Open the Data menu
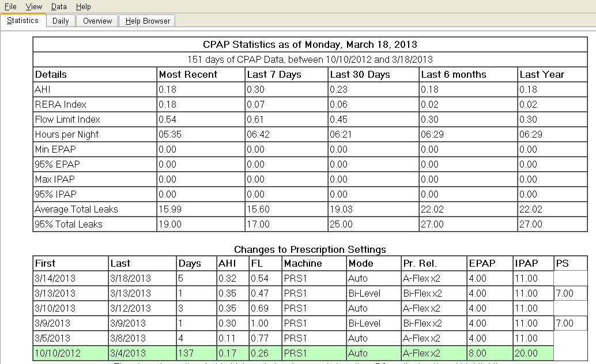Screen dimensions: 596x364 click(59, 6)
